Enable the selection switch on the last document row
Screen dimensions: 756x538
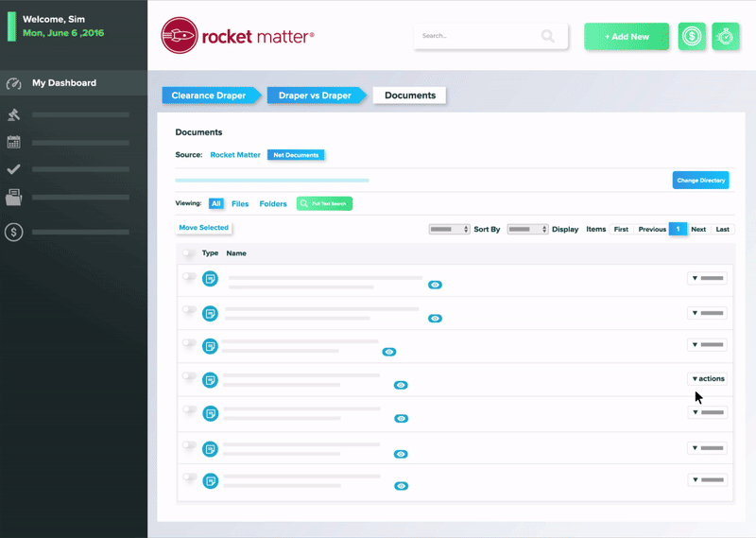pyautogui.click(x=189, y=478)
